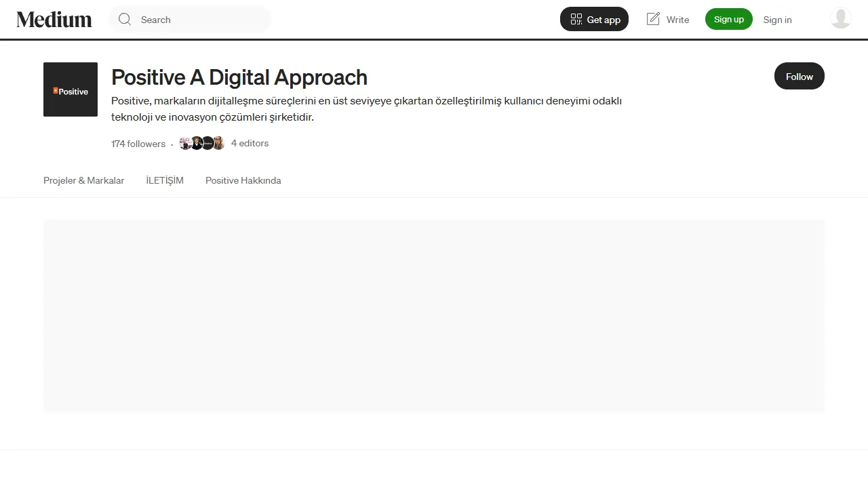Click the publication title heading
Screen dimensions: 868x488
click(239, 77)
